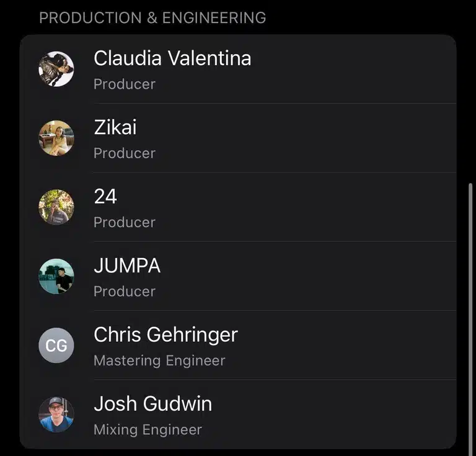476x456 pixels.
Task: Click Producer label under Zikai
Action: (125, 153)
